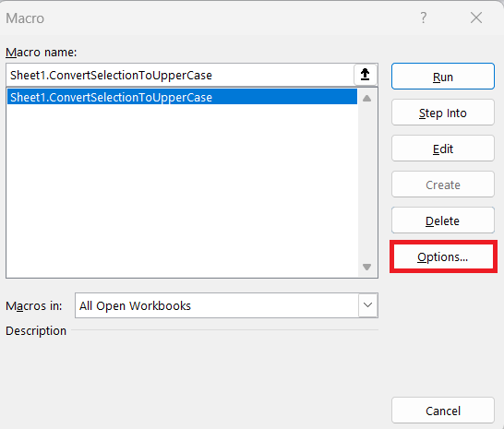Click the collapse dialog up-arrow icon
This screenshot has height=429, width=504.
366,75
